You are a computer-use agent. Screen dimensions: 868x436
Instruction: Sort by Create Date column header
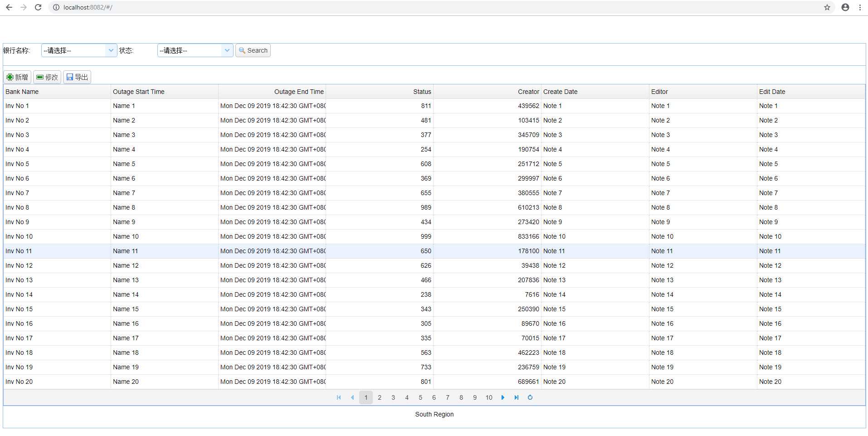pos(595,92)
